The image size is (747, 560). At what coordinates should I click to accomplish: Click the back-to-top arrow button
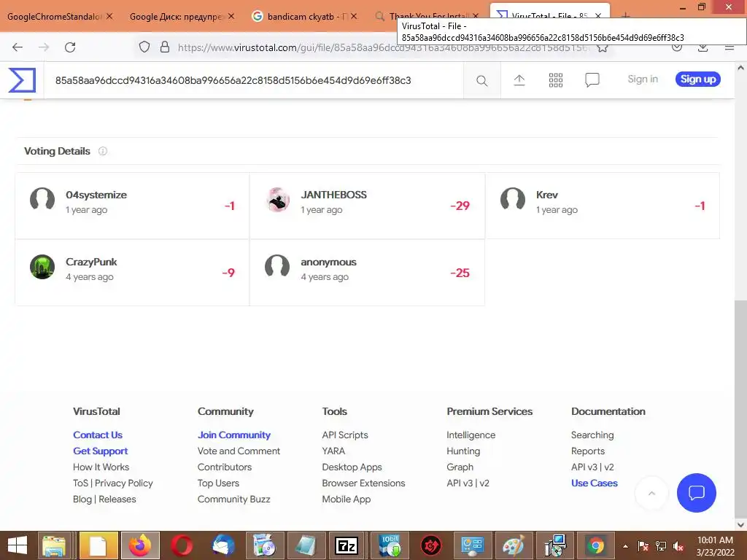point(651,494)
